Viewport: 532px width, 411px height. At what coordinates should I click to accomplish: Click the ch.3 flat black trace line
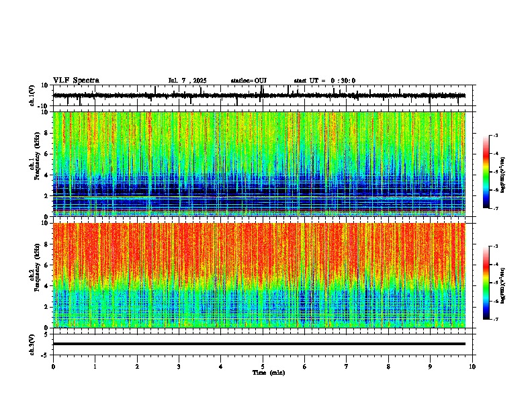click(259, 344)
